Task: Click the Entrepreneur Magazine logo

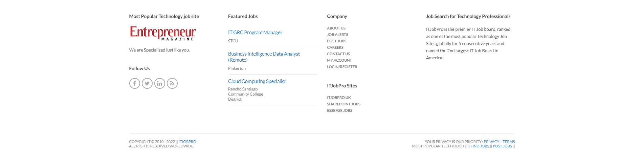Action: click(x=163, y=33)
